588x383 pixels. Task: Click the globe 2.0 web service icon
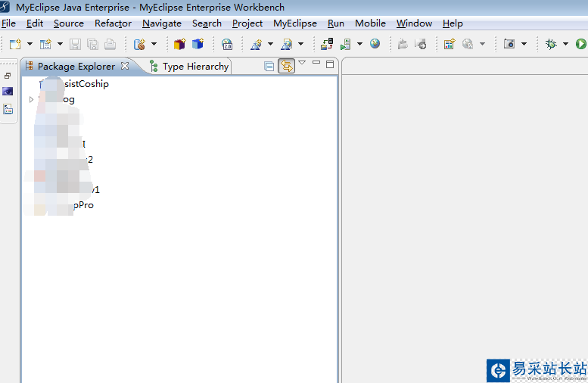227,44
